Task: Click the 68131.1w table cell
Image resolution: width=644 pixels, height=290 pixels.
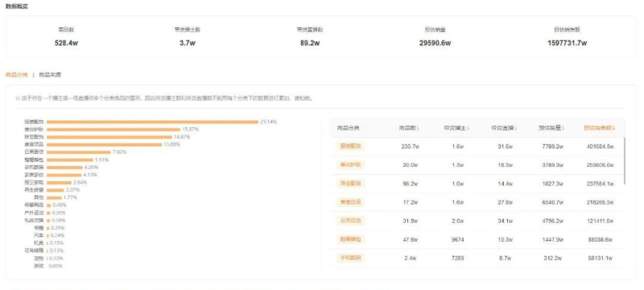Action: coord(601,258)
